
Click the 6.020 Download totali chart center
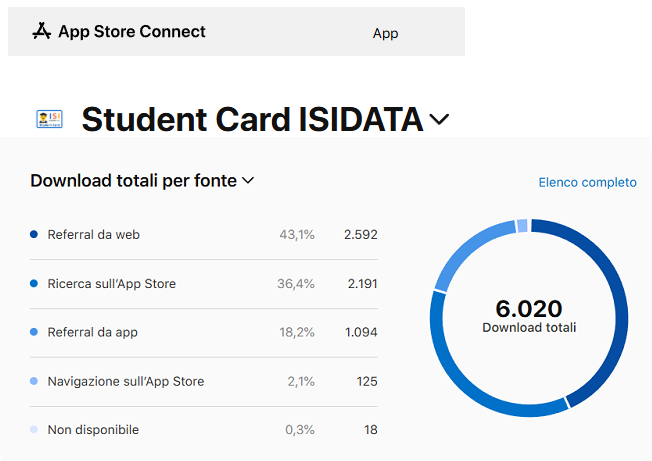click(529, 314)
